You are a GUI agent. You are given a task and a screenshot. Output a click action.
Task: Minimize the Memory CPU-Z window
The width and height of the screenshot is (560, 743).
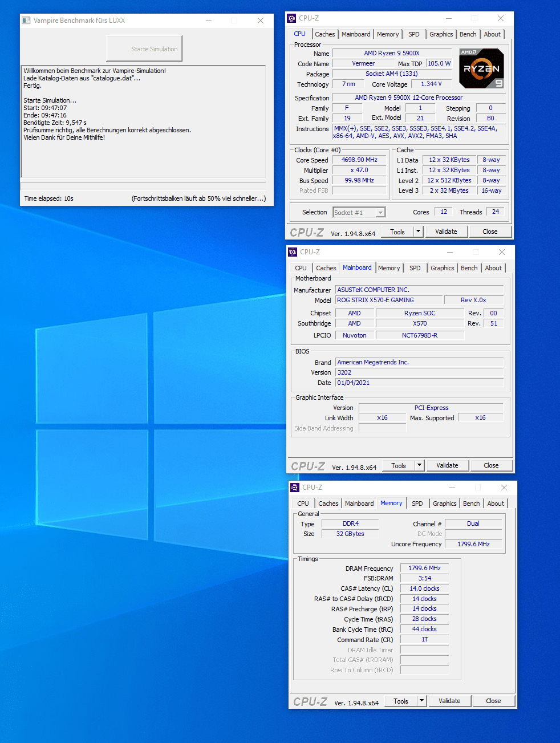click(x=452, y=488)
